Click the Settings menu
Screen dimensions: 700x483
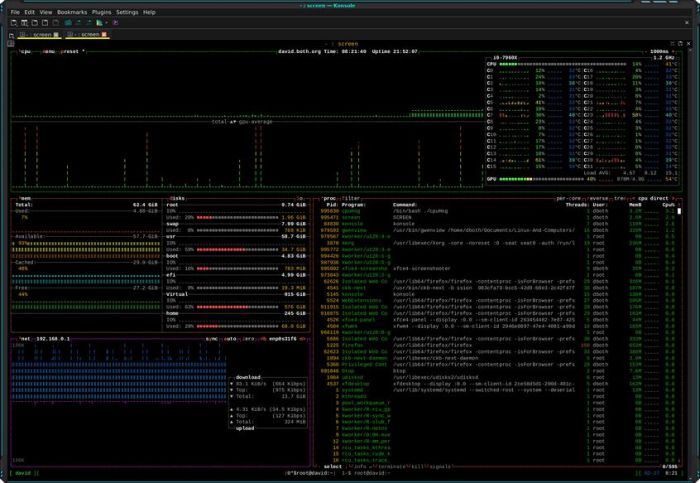click(x=127, y=12)
